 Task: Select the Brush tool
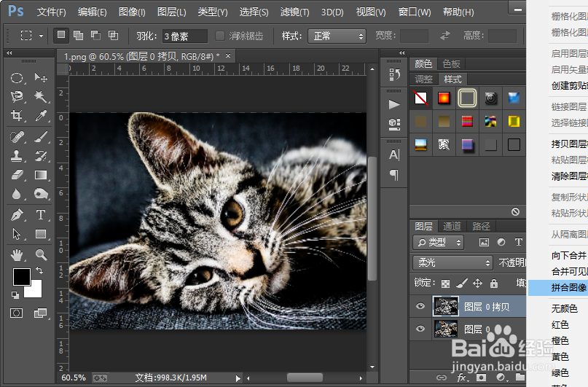tap(41, 137)
